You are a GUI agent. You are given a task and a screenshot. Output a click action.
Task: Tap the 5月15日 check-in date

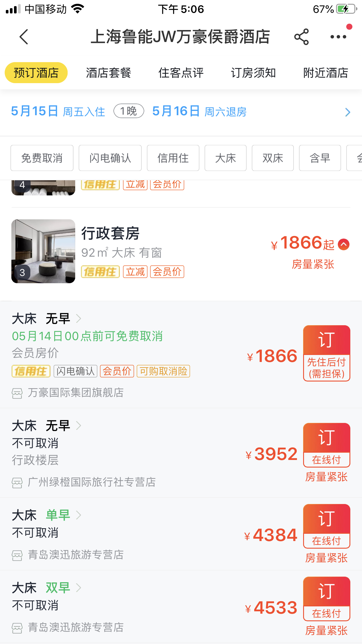coord(35,111)
